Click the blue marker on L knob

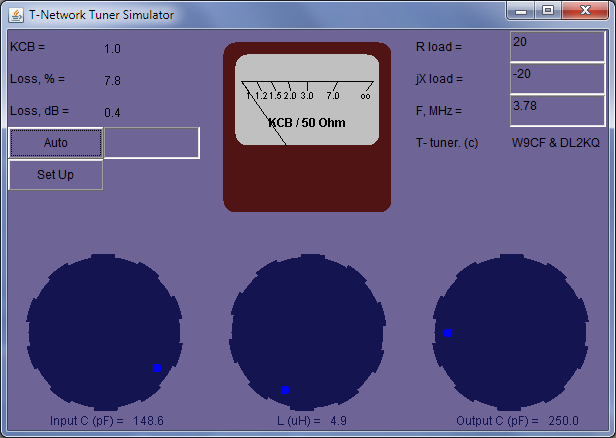285,390
